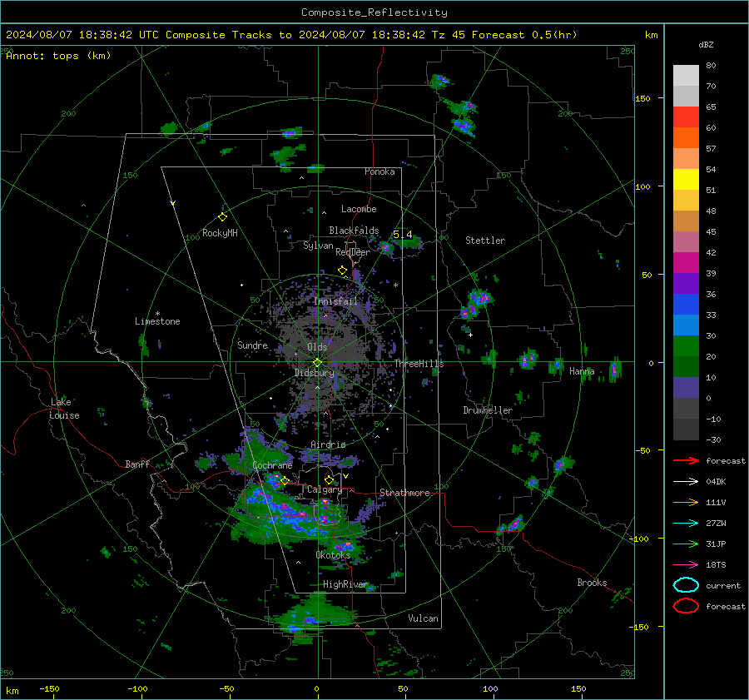The width and height of the screenshot is (749, 700).
Task: Click the 'Sundre' city label
Action: tap(252, 345)
